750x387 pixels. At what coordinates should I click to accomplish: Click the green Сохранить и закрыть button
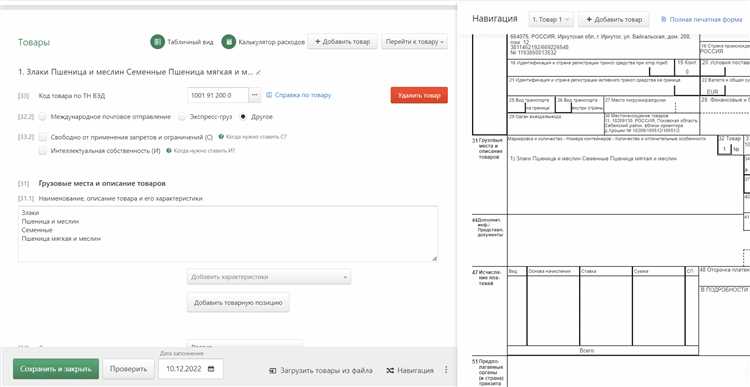tap(56, 369)
